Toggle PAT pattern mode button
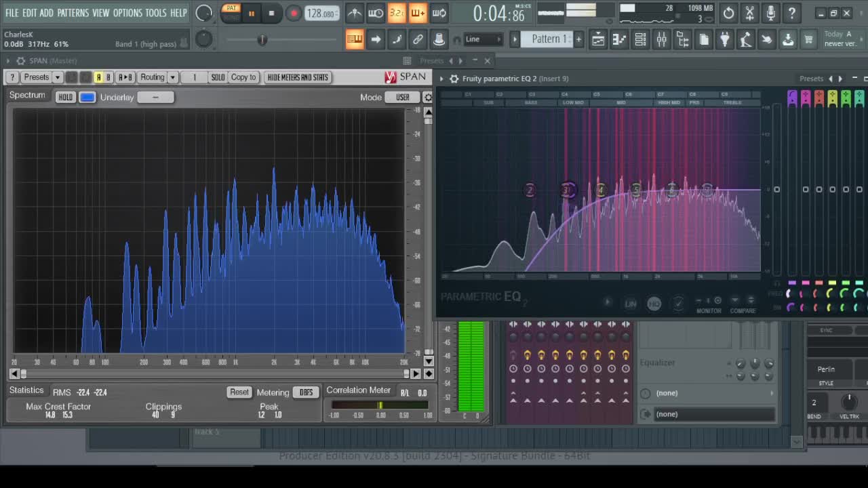This screenshot has width=868, height=488. pos(231,9)
